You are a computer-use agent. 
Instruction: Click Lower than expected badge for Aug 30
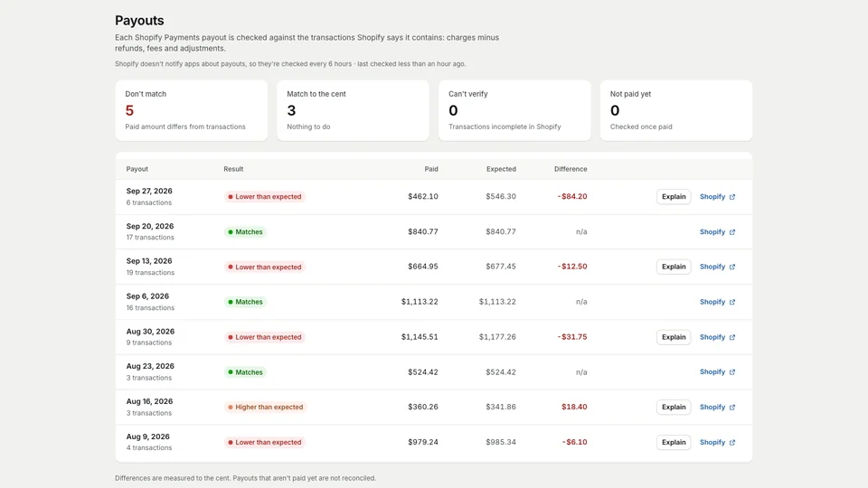pyautogui.click(x=265, y=337)
